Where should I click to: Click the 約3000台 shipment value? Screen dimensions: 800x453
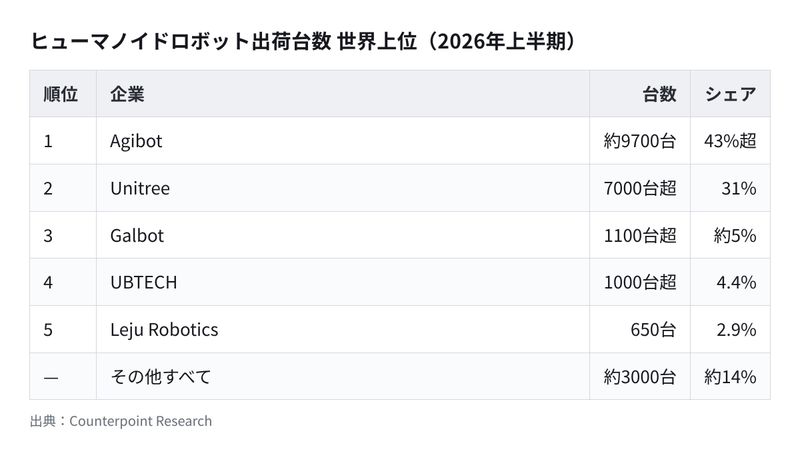click(x=640, y=377)
